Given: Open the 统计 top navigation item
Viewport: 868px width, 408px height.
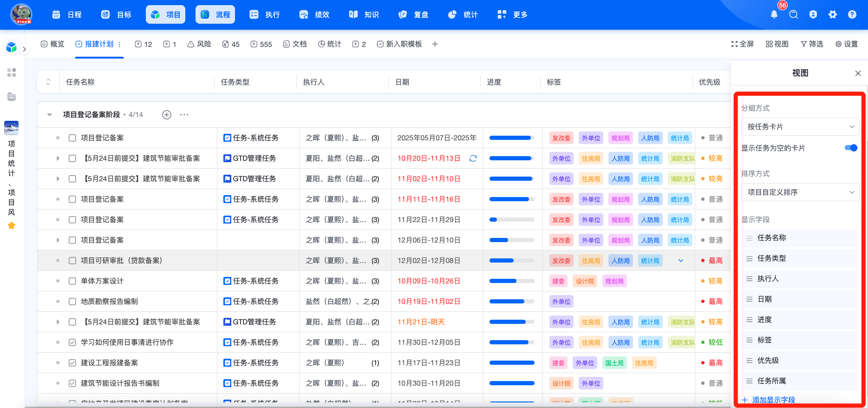Looking at the screenshot, I should coord(463,14).
